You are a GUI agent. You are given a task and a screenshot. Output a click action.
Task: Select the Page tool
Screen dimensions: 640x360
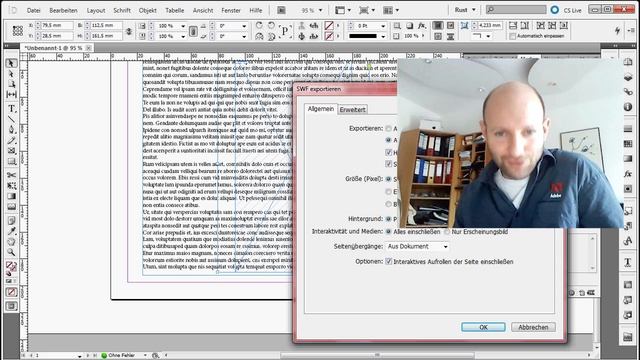[x=11, y=84]
